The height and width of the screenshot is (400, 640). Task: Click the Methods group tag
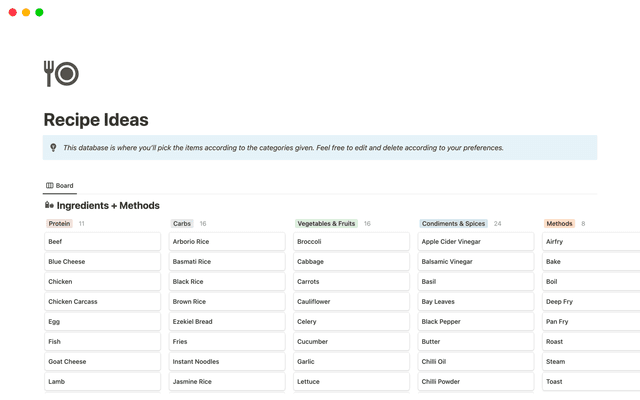(x=559, y=224)
